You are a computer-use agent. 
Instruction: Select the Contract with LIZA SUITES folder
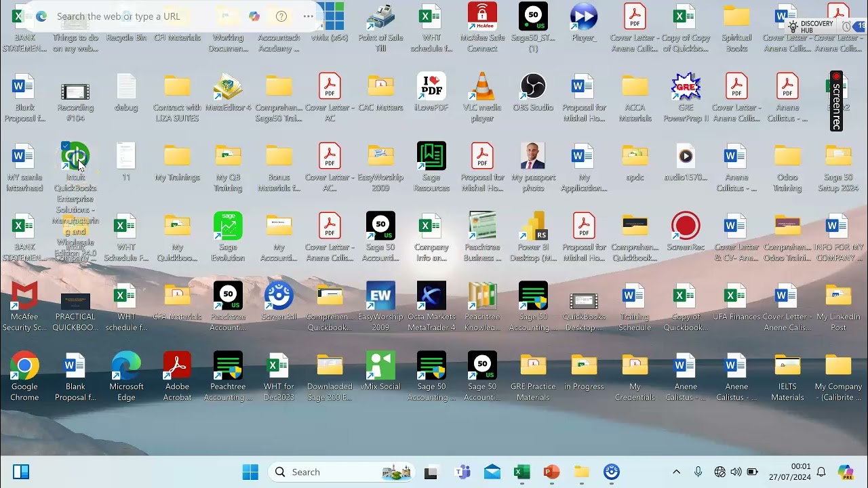pos(177,98)
